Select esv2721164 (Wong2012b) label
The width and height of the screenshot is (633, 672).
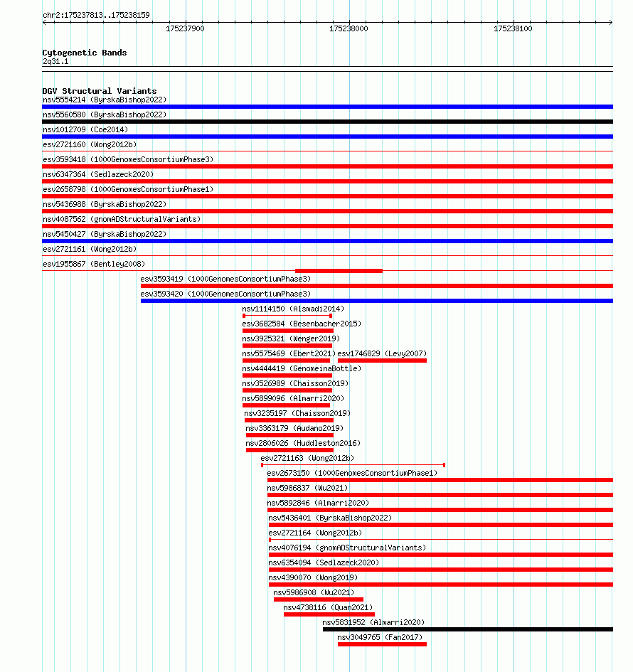point(315,533)
